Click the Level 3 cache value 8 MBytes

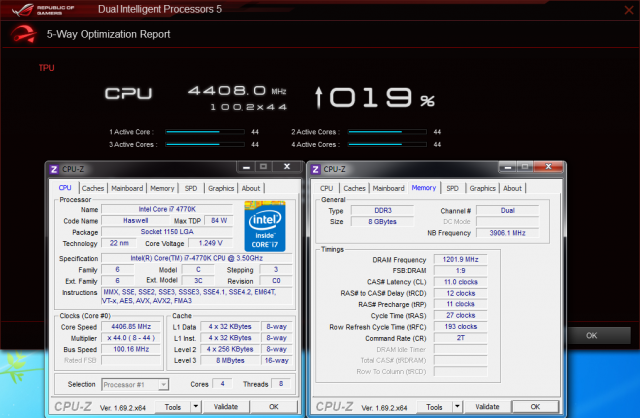pyautogui.click(x=230, y=360)
